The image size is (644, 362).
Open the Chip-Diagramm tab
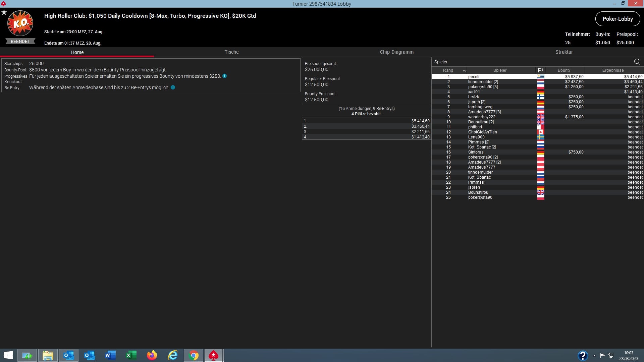point(396,52)
